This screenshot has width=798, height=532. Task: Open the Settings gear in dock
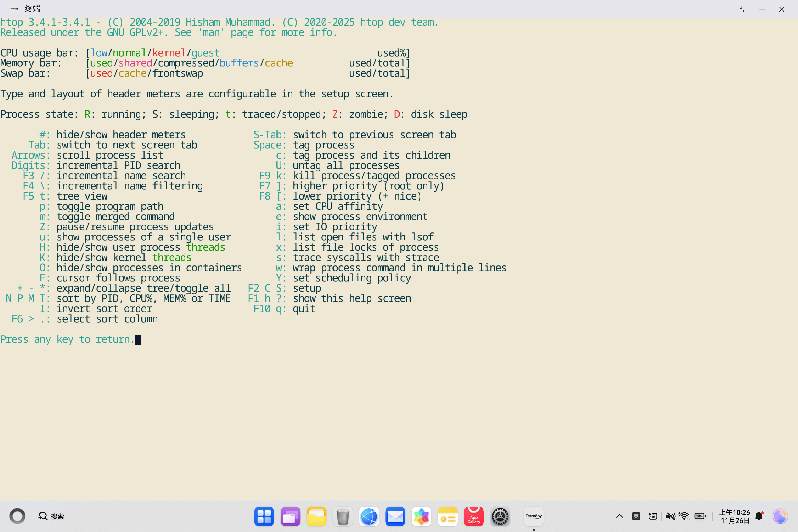tap(500, 516)
